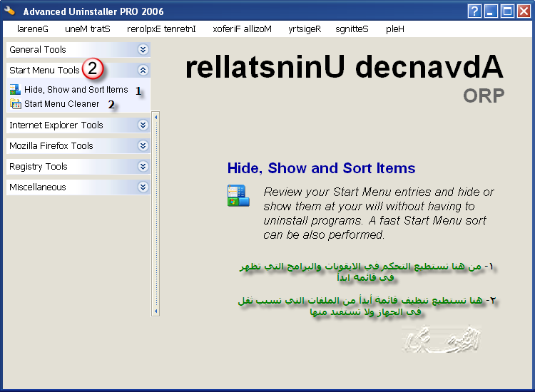The height and width of the screenshot is (392, 535).
Task: Open the mirrored Registry menu (yrtsigeR)
Action: click(305, 29)
